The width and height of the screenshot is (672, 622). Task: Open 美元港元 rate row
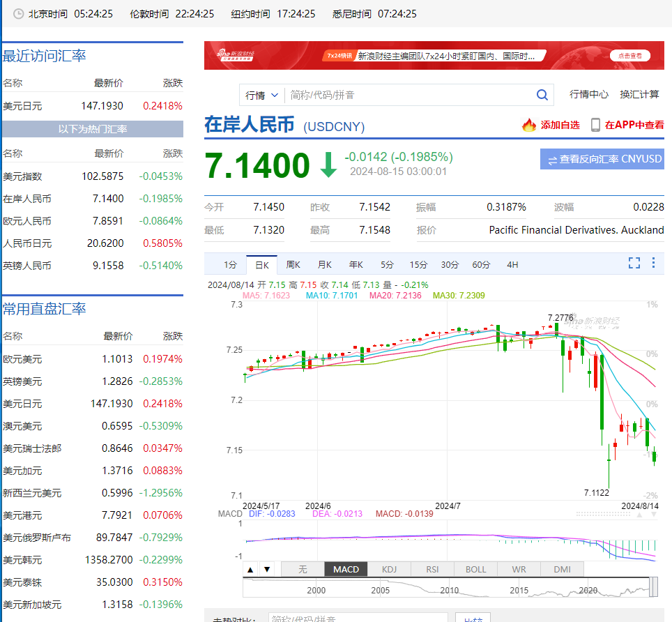(93, 515)
